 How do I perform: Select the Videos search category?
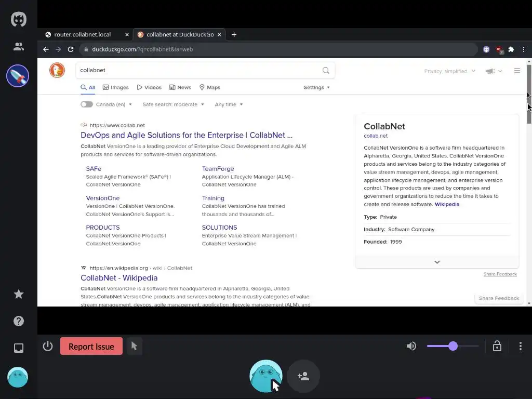(149, 87)
